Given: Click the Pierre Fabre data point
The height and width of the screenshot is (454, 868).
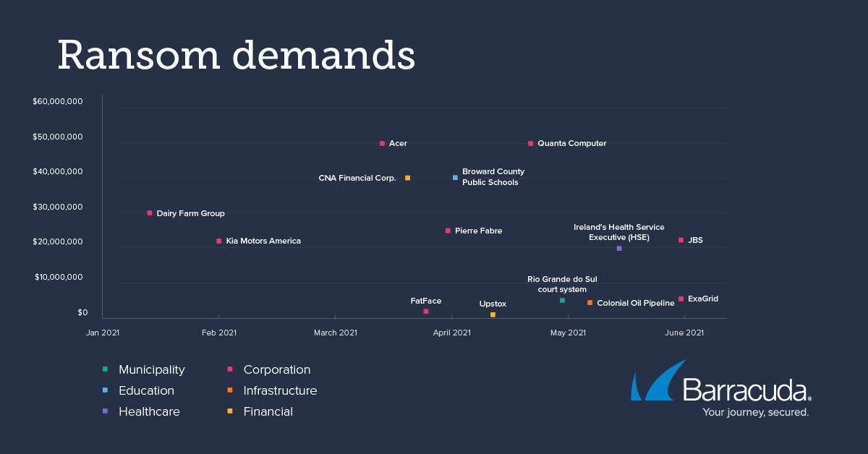Looking at the screenshot, I should 448,231.
